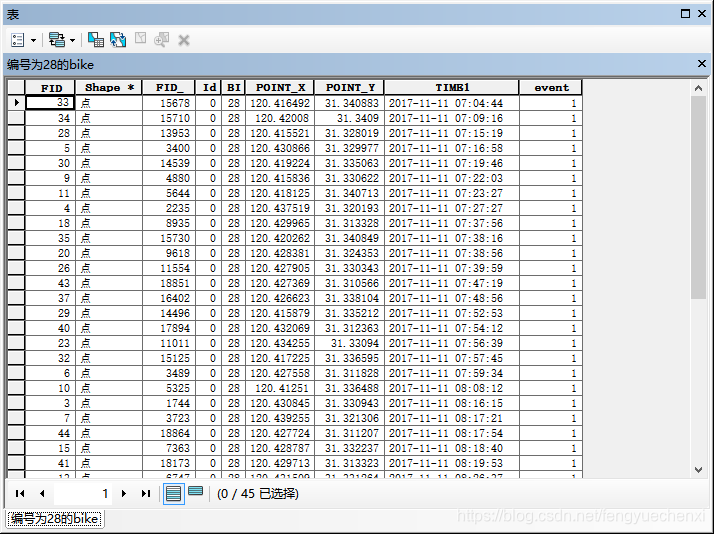Click the Shape * column header
This screenshot has width=714, height=534.
point(109,87)
